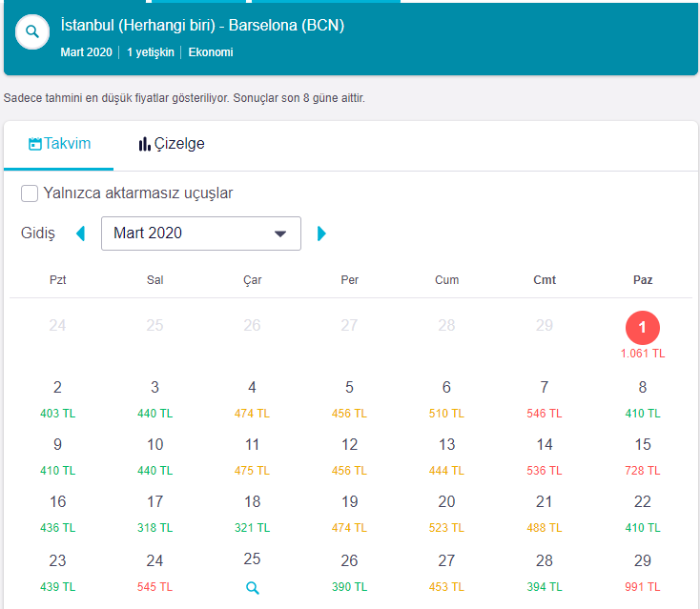Click the İstanbul - Barselona route header
This screenshot has width=700, height=609.
(x=203, y=26)
